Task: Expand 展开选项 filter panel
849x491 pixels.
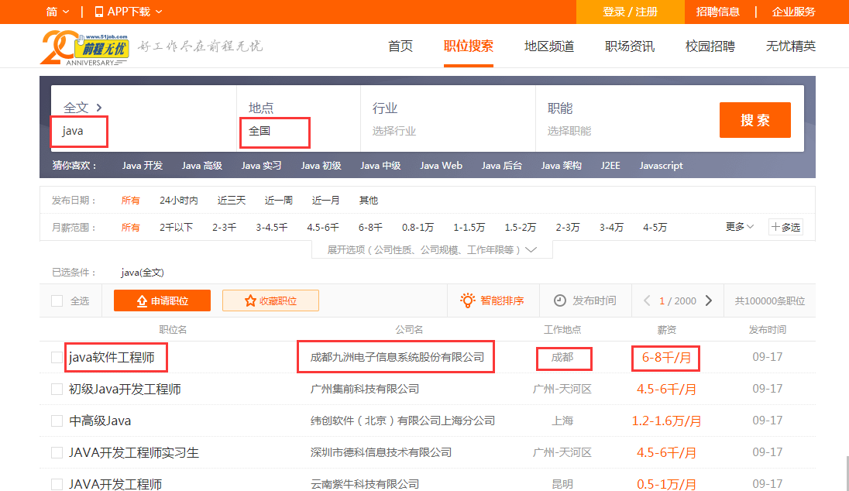Action: click(x=432, y=250)
